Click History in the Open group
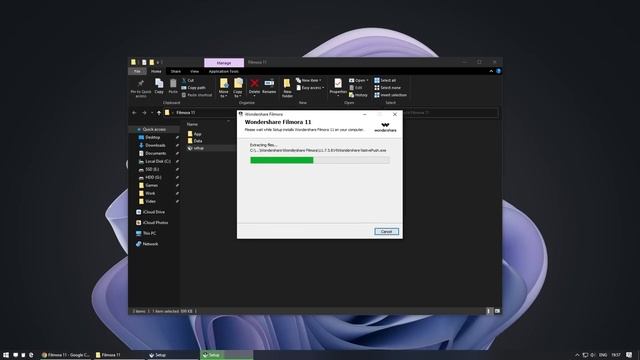Screen dimensions: 640x360 coord(358,95)
